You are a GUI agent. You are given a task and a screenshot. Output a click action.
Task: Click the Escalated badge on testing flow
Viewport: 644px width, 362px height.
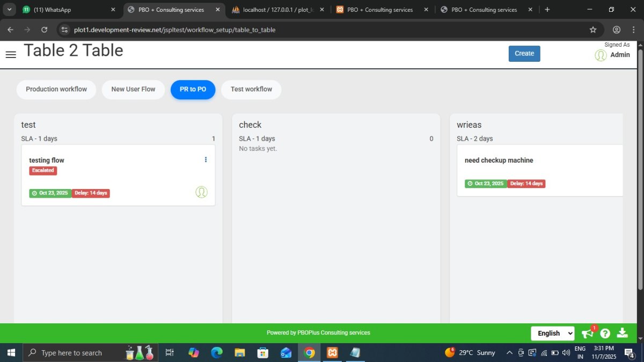pyautogui.click(x=43, y=170)
